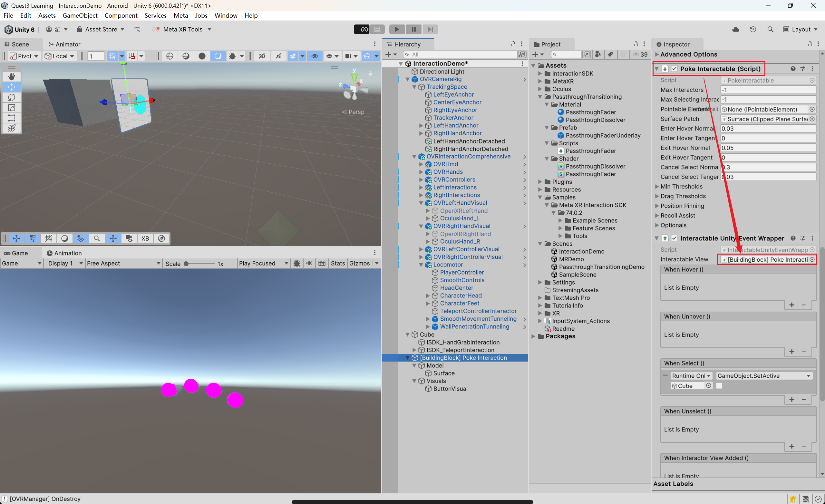Open the Meta XR Tools dropdown

point(182,29)
